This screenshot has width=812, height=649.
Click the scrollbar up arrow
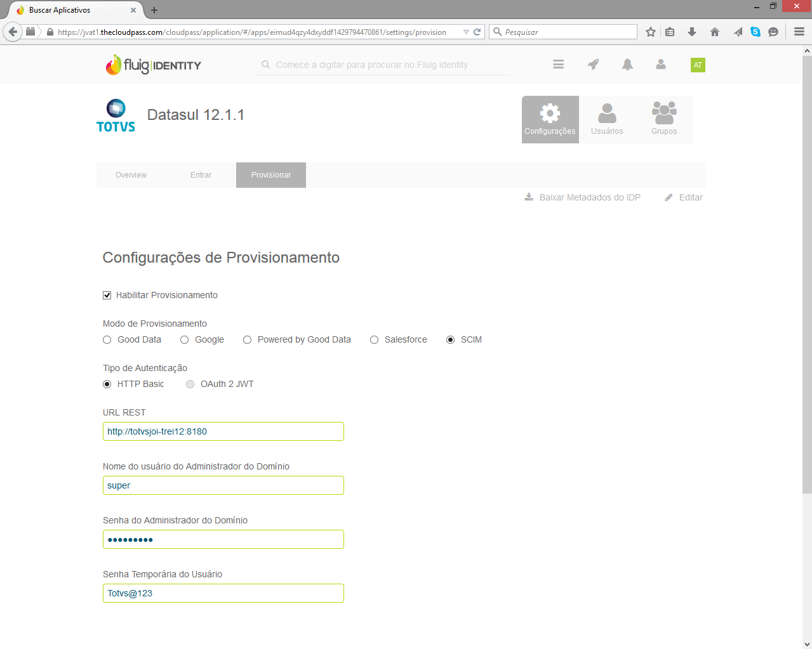pyautogui.click(x=807, y=50)
